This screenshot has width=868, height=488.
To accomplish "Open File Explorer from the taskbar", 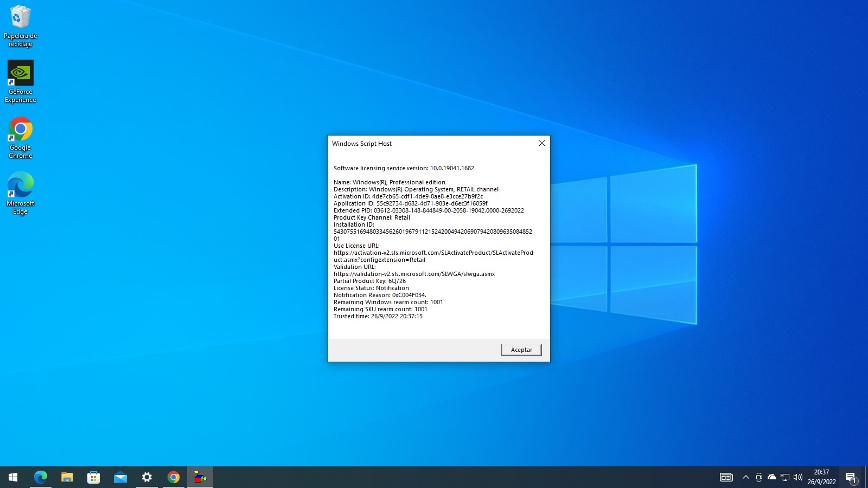I will (67, 477).
